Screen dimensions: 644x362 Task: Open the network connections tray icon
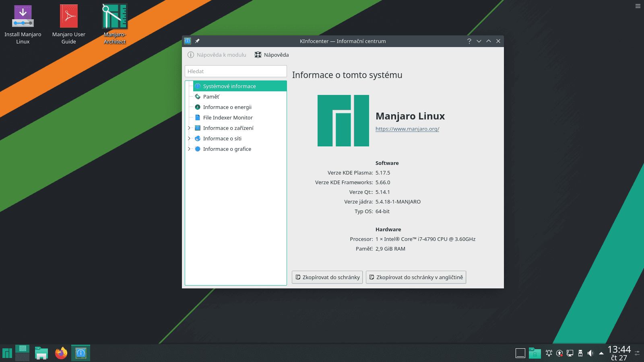click(x=570, y=353)
